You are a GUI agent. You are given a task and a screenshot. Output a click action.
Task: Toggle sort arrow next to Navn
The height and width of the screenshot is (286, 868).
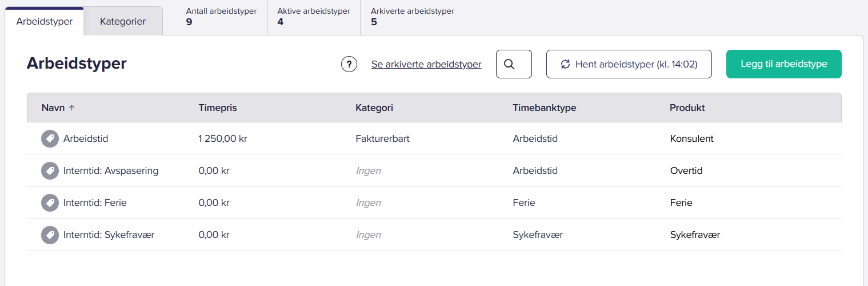click(x=71, y=108)
